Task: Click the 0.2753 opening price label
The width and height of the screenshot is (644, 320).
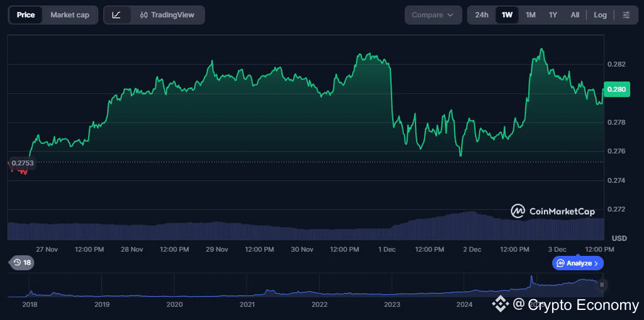Action: coord(23,163)
